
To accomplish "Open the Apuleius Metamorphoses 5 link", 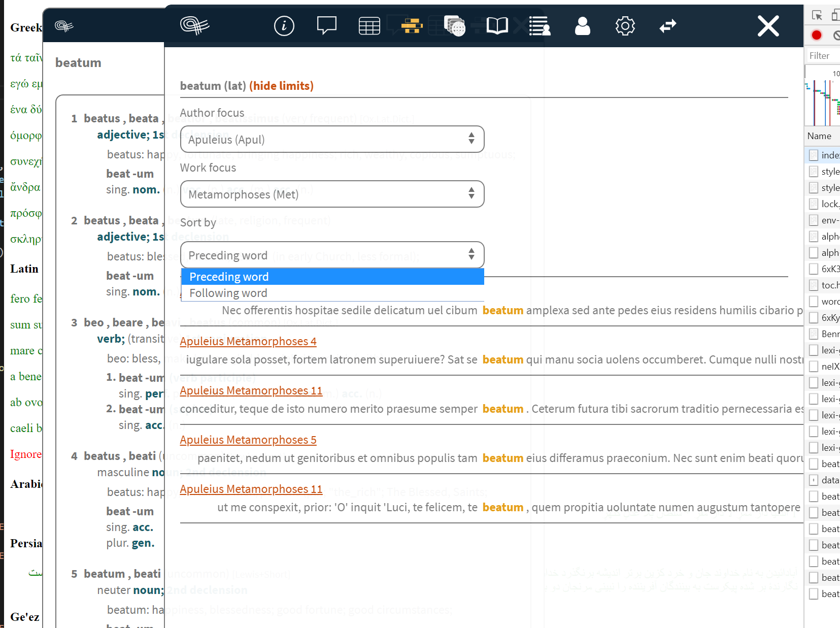I will [248, 440].
